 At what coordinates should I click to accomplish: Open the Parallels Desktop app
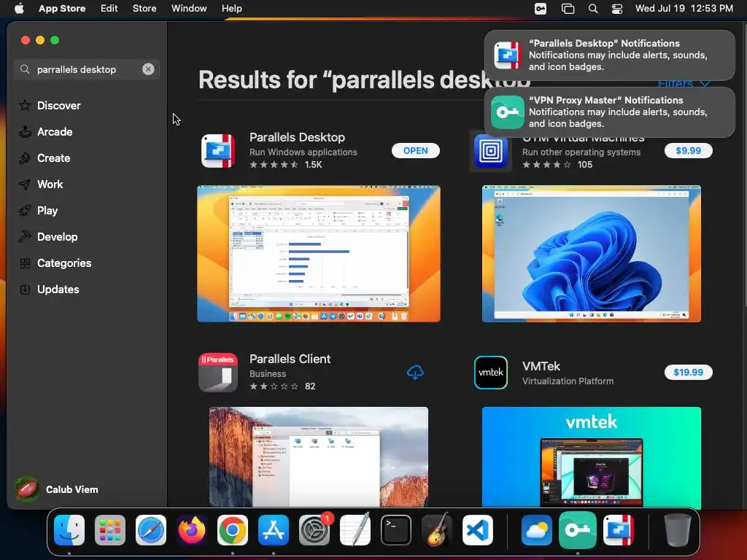(415, 150)
